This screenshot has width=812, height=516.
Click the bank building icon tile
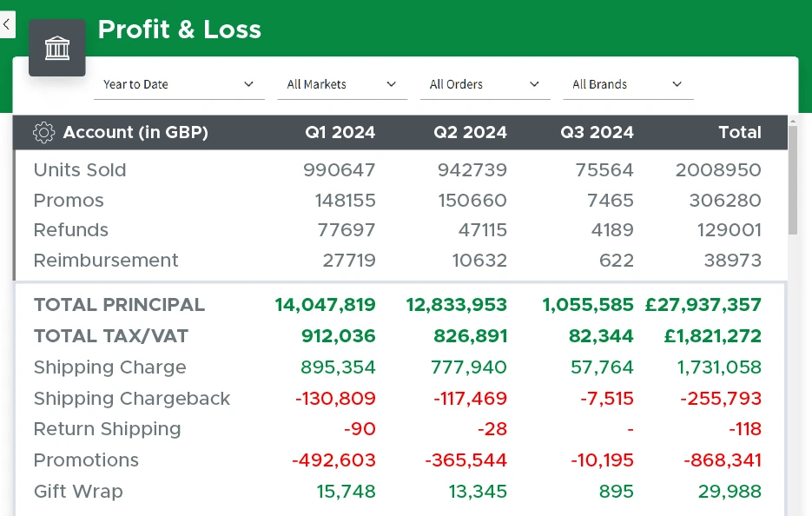point(57,48)
